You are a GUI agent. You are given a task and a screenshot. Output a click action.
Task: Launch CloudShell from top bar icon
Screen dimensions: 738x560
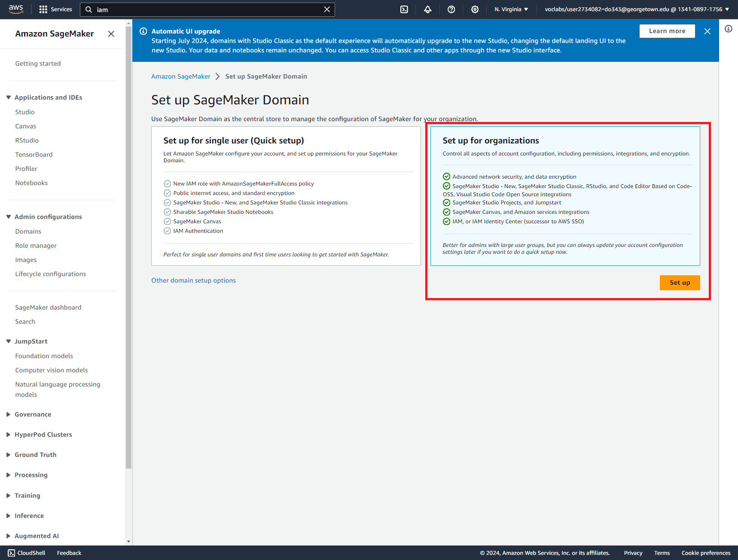coord(404,9)
